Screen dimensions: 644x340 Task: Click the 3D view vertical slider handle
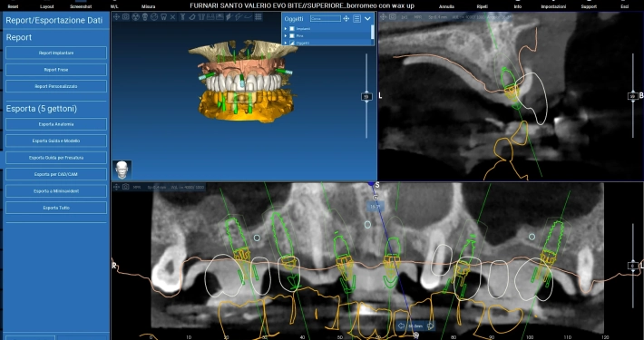(366, 97)
